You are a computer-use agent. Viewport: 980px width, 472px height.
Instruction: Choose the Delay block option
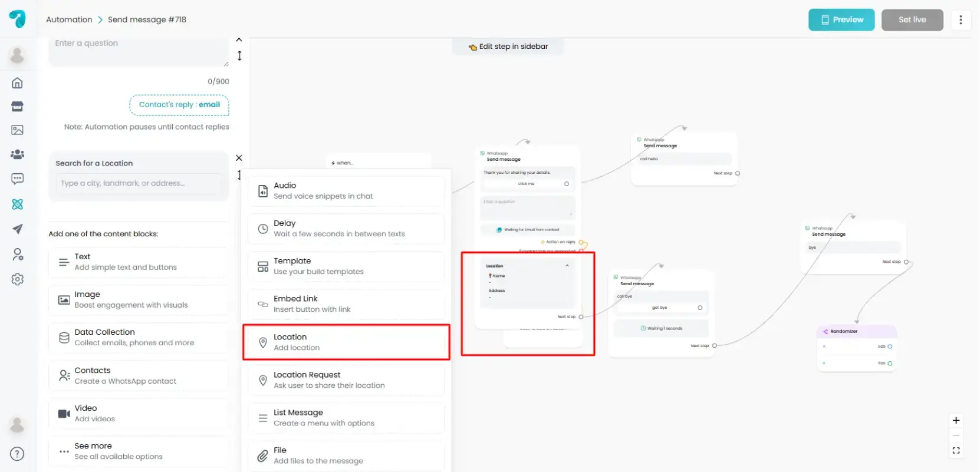point(346,229)
